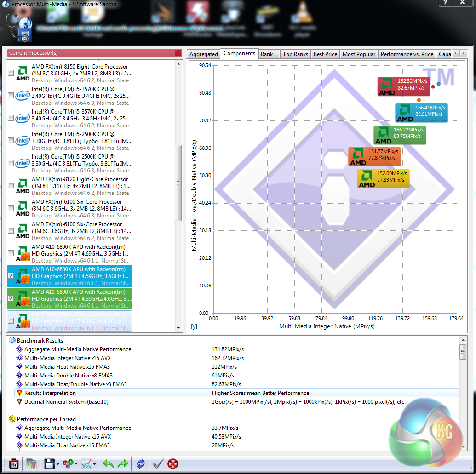Click the orange AMD 151.77MPix/s chart label

point(375,157)
